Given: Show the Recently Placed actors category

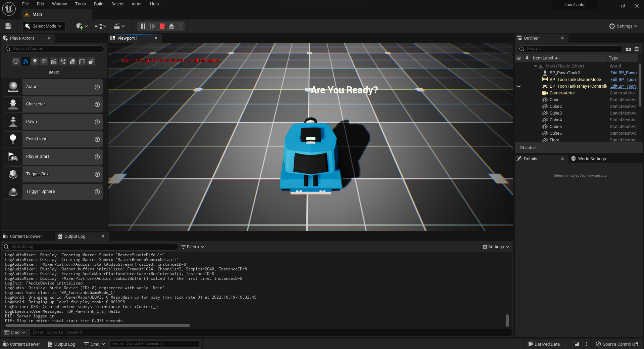Looking at the screenshot, I should point(16,61).
